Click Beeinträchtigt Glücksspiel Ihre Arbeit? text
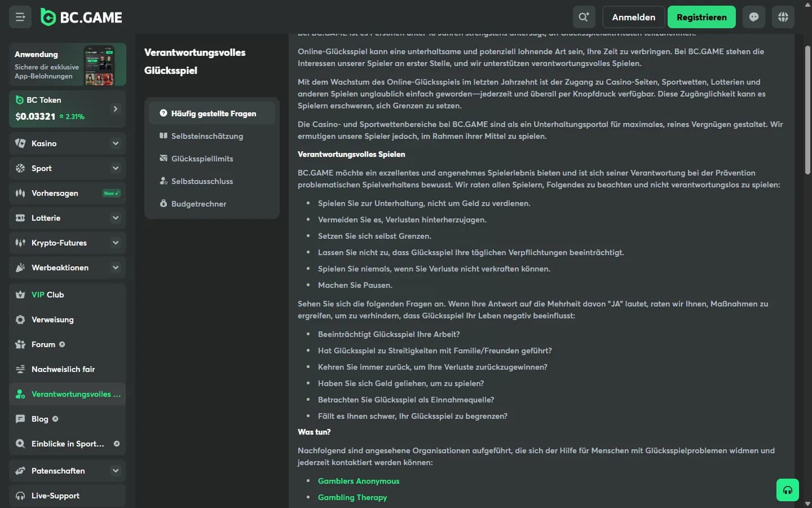The height and width of the screenshot is (508, 812). click(389, 334)
